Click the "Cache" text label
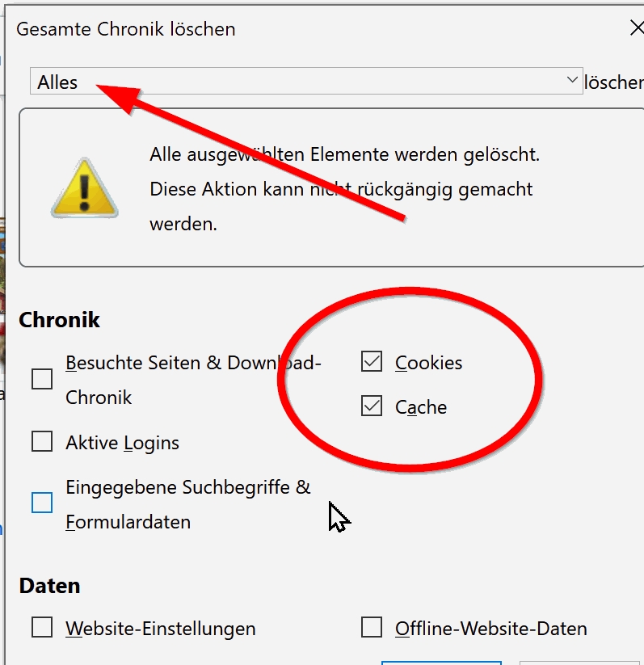The width and height of the screenshot is (644, 665). click(x=420, y=407)
